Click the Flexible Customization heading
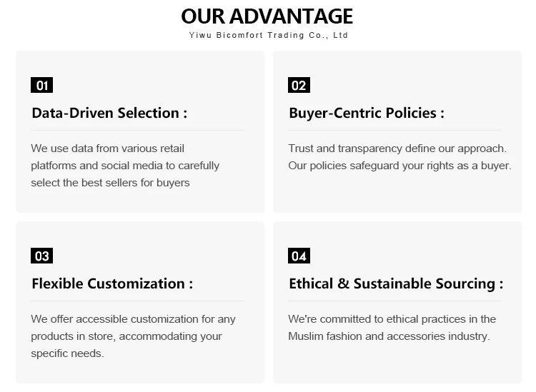 [112, 283]
